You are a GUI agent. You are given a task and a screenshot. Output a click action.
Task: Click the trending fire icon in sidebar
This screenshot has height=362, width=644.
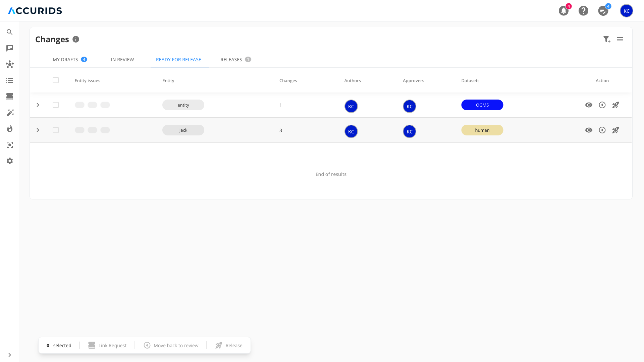click(x=10, y=129)
